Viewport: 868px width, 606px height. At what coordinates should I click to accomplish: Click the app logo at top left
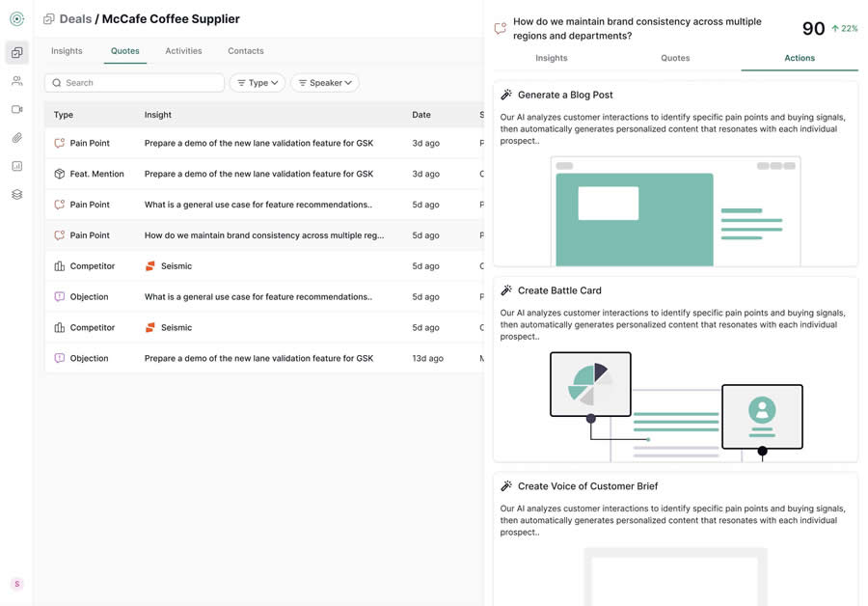(x=16, y=18)
